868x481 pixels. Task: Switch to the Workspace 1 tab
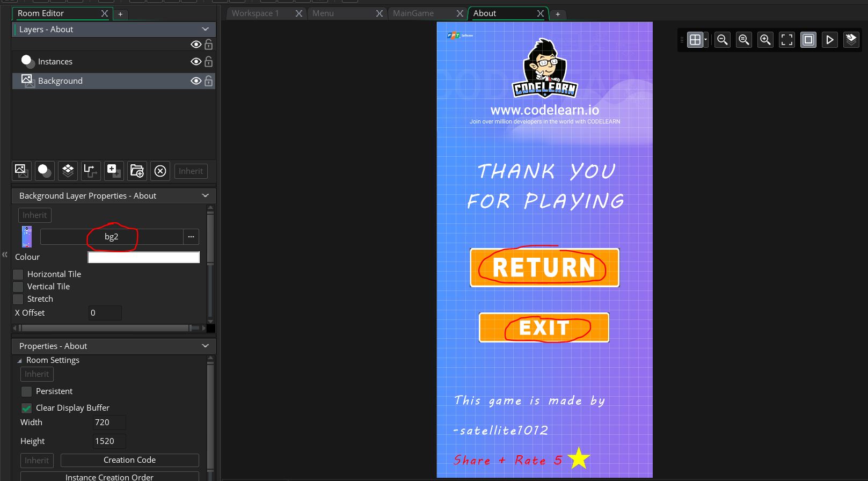click(x=256, y=13)
